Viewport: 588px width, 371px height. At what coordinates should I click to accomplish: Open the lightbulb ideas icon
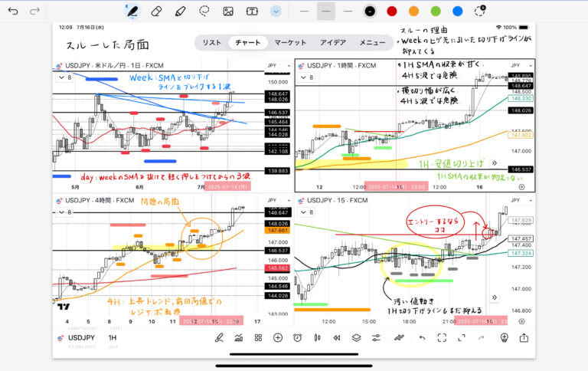505,337
